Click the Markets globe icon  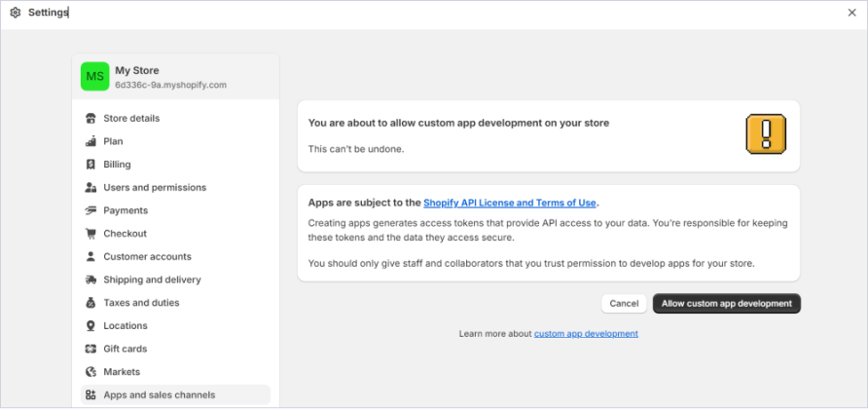(x=91, y=372)
